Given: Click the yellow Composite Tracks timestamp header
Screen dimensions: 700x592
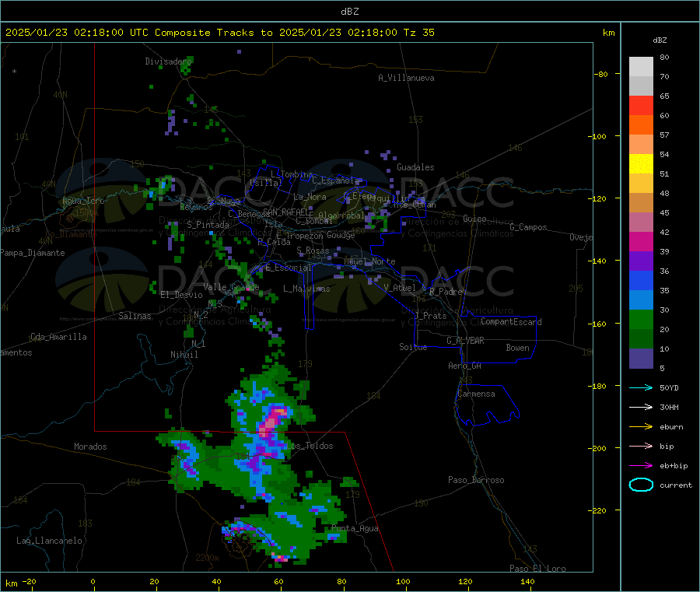Looking at the screenshot, I should [x=219, y=33].
